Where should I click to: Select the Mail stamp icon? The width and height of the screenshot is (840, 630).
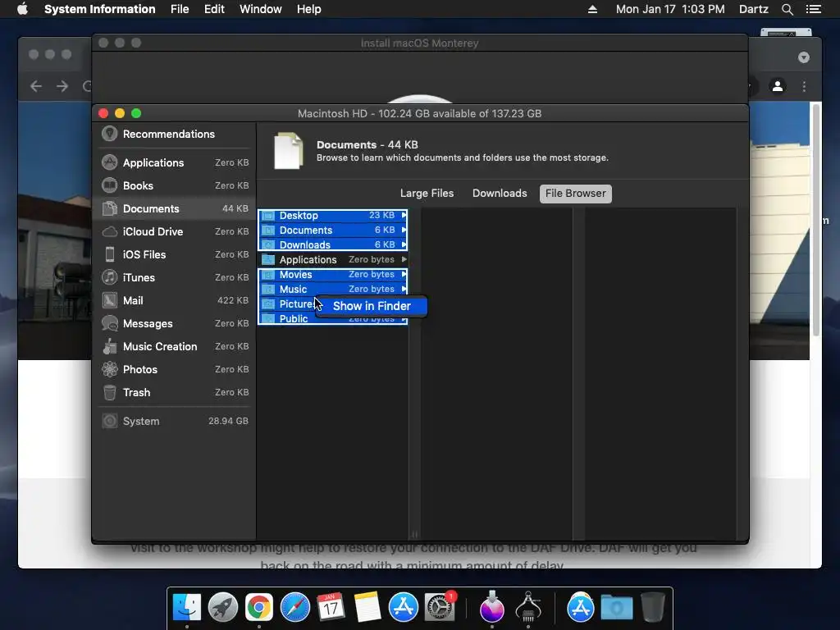coord(109,300)
